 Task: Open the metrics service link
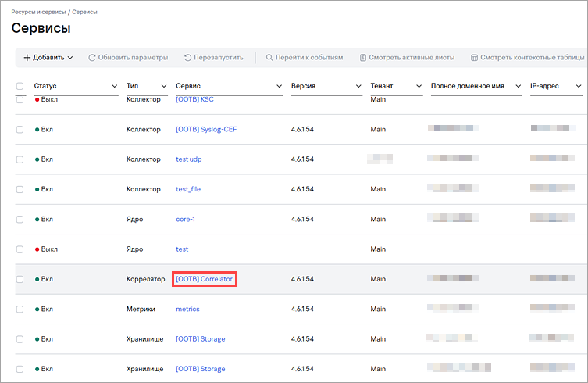(187, 309)
